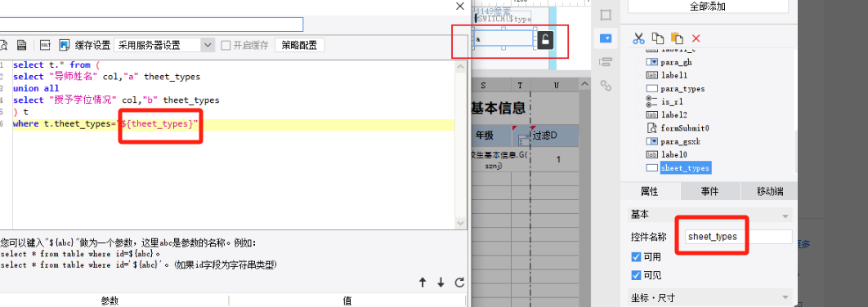The width and height of the screenshot is (868, 307).
Task: Click the red delete X icon
Action: [x=696, y=38]
